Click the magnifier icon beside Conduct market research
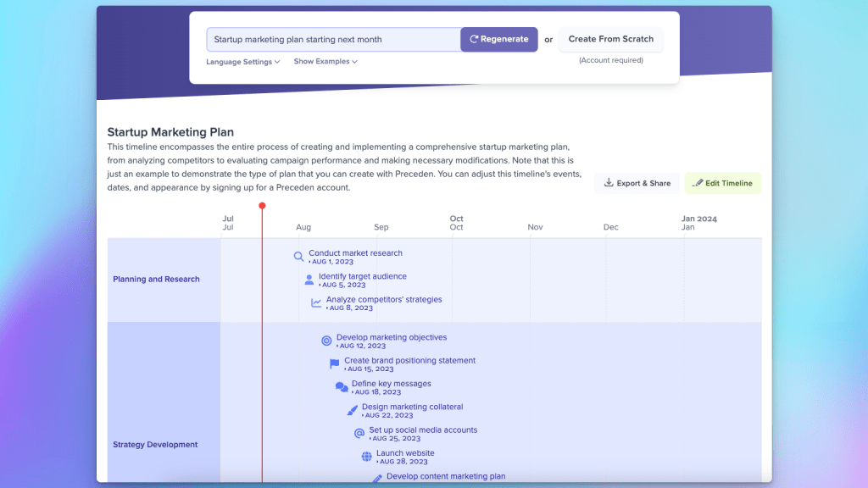The width and height of the screenshot is (868, 488). click(x=298, y=257)
